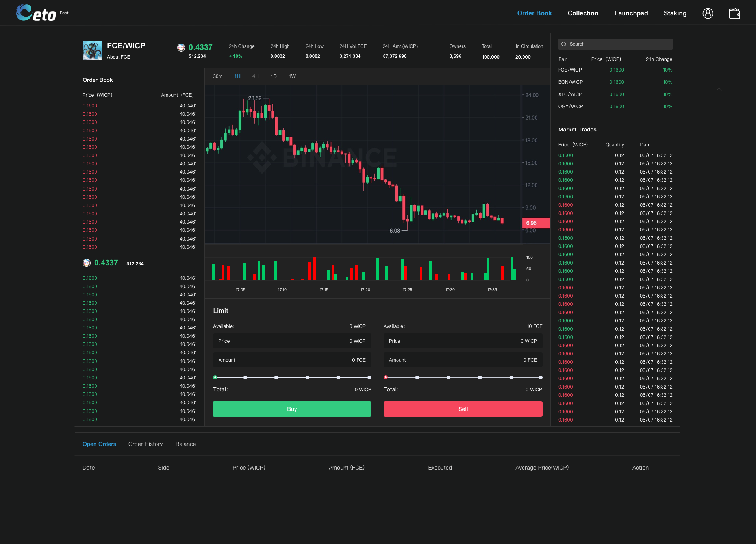Image resolution: width=756 pixels, height=544 pixels.
Task: Switch to the Order History tab
Action: [x=145, y=444]
